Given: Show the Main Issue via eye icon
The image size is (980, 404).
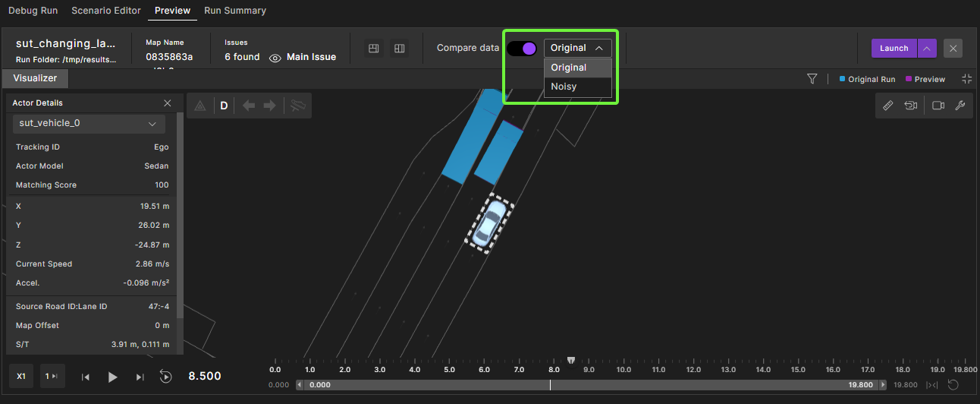Looking at the screenshot, I should (x=275, y=58).
